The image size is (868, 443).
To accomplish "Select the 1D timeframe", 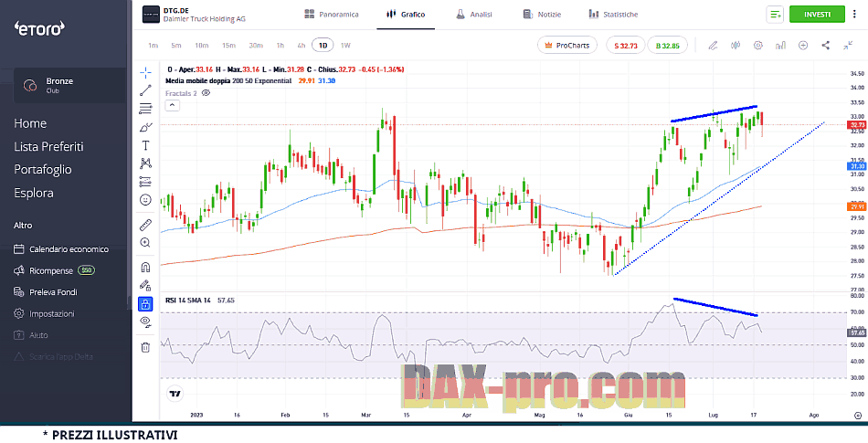I will point(323,46).
